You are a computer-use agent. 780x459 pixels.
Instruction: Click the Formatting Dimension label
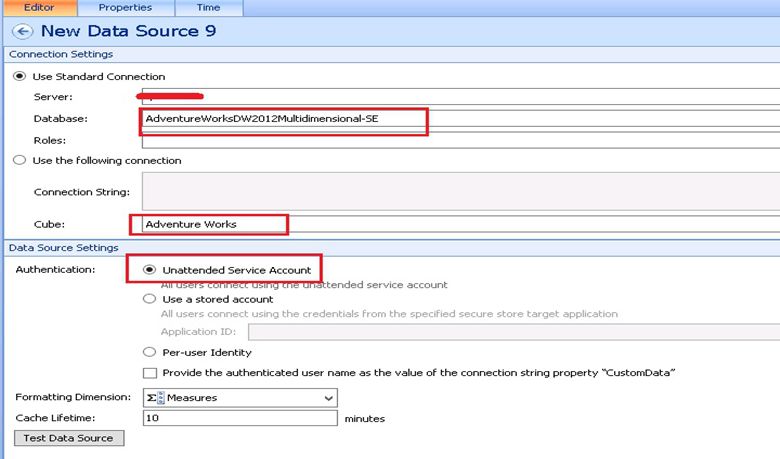pyautogui.click(x=73, y=397)
